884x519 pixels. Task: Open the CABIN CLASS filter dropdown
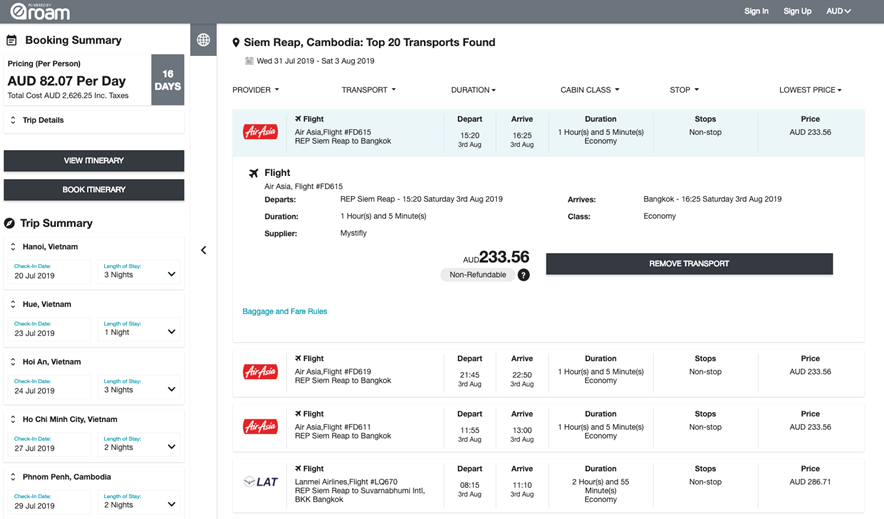pyautogui.click(x=590, y=90)
